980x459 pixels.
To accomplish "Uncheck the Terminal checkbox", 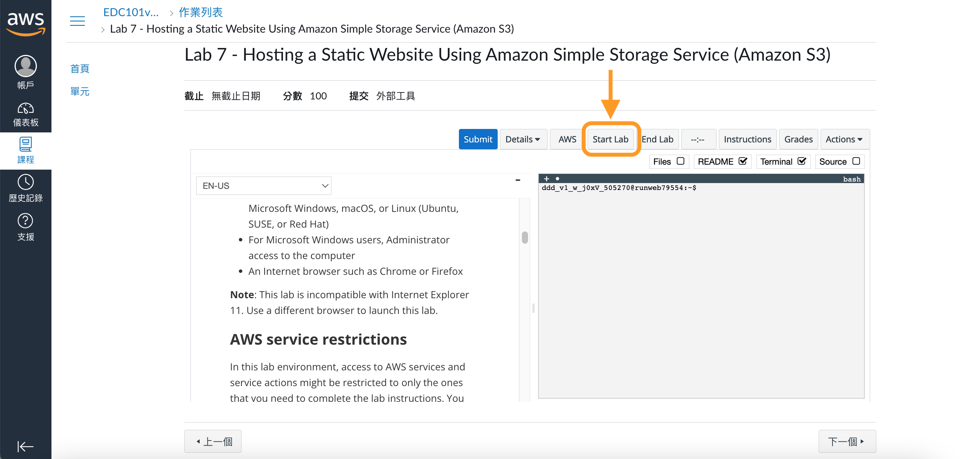I will coord(801,161).
